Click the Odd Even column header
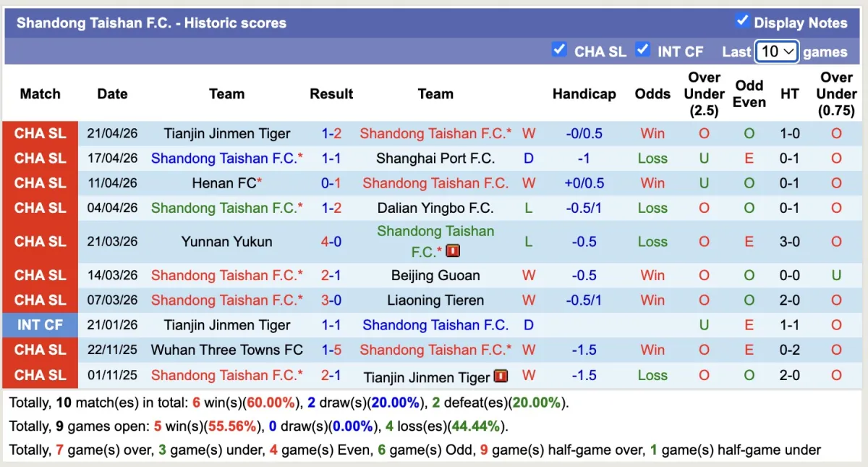 749,93
